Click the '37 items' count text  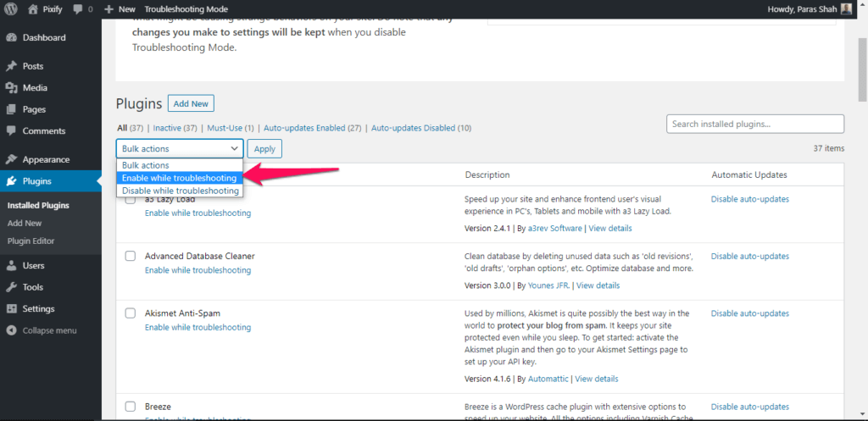pos(829,148)
